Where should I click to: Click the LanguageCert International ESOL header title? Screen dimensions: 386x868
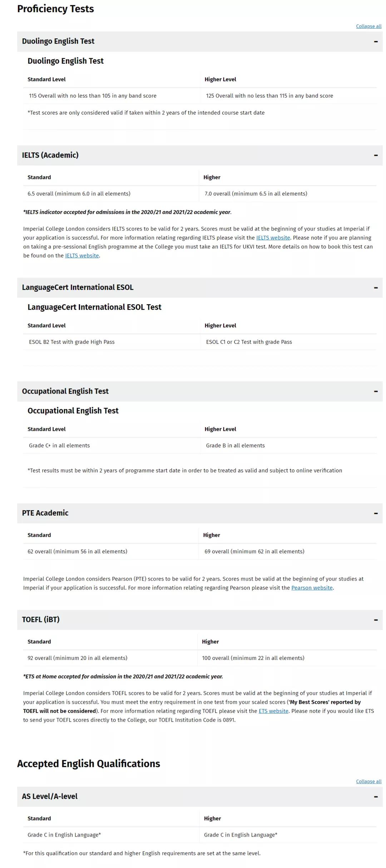coord(78,287)
